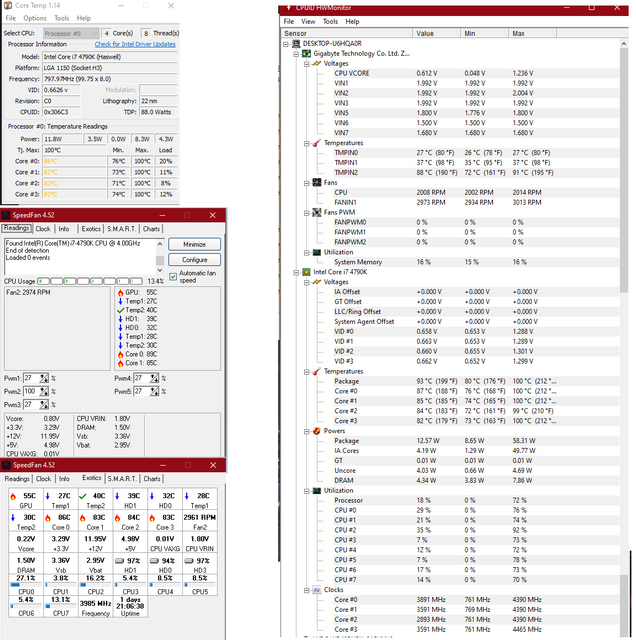The image size is (636, 640).
Task: Click the Min column header in HWMonitor
Action: tap(484, 33)
